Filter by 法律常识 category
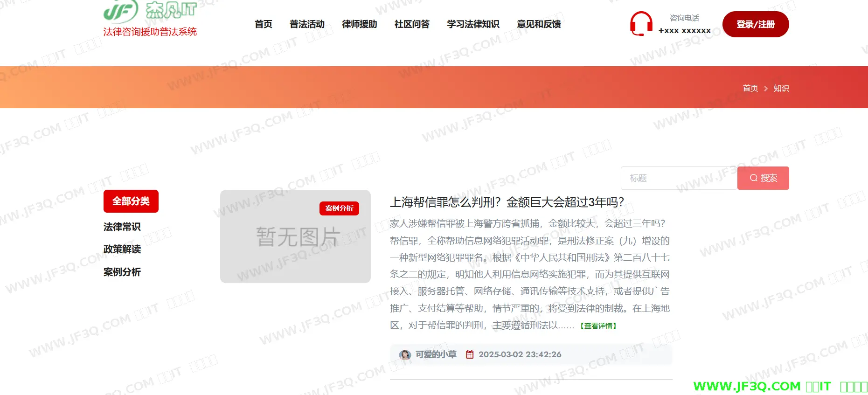The height and width of the screenshot is (395, 868). coord(122,227)
